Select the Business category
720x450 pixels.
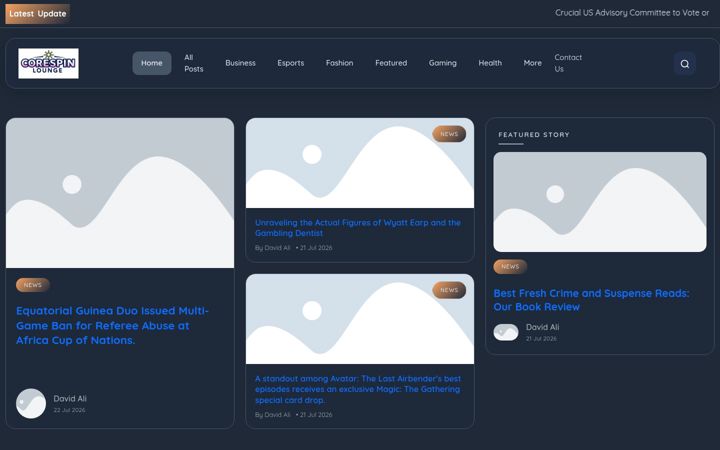tap(240, 63)
